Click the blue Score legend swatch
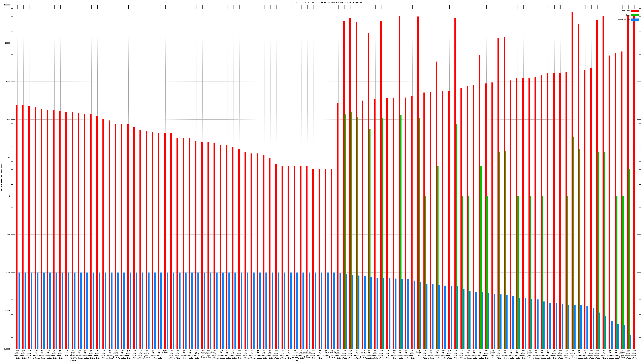 [x=635, y=20]
